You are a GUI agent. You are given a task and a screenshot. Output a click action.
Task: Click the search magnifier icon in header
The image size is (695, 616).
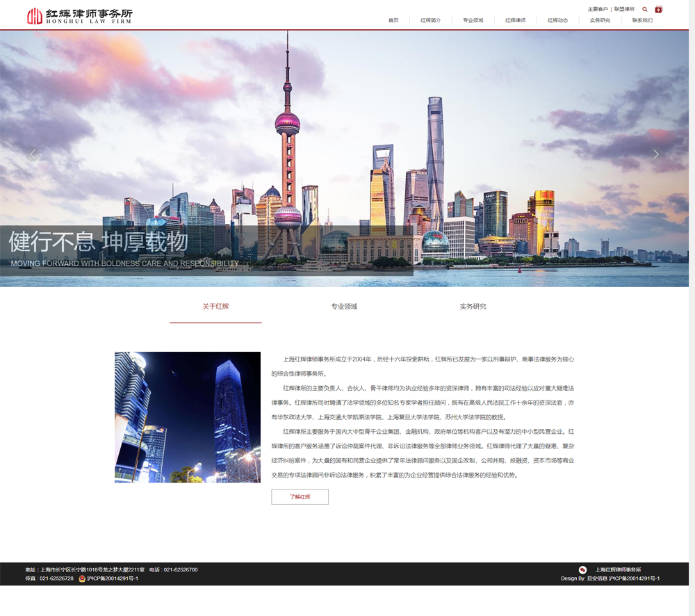tap(645, 9)
